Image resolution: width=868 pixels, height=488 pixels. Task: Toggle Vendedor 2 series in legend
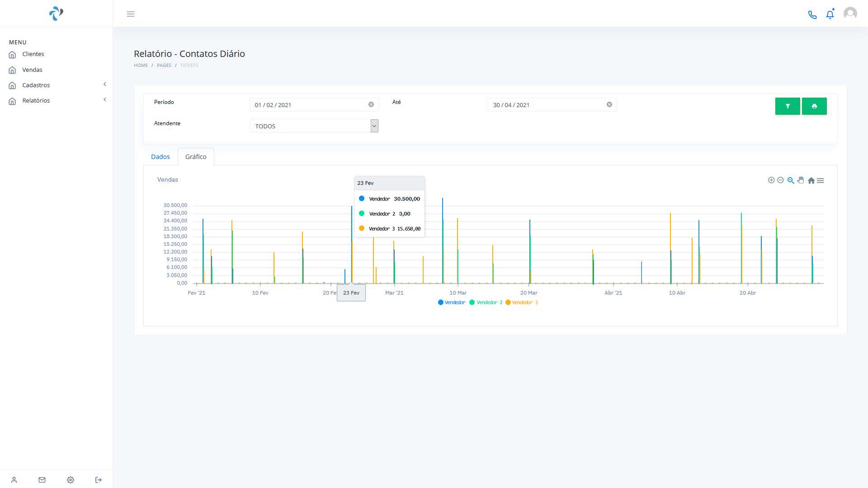click(486, 302)
